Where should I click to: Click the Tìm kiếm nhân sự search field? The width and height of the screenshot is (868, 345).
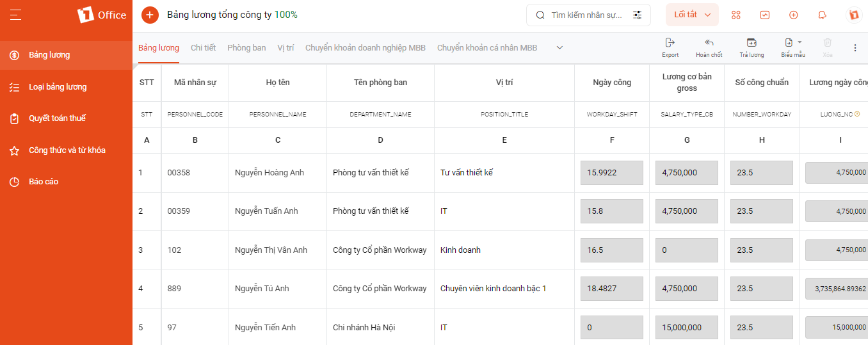pyautogui.click(x=588, y=15)
